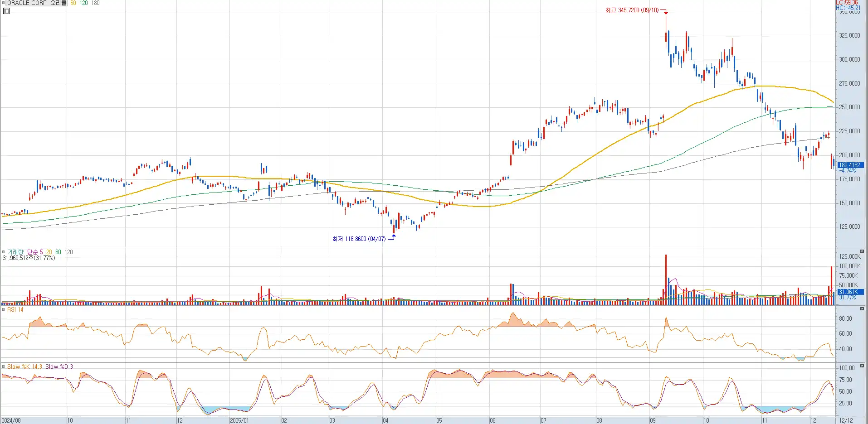Select the ORACLE CORP 오라클 chart title
This screenshot has height=424, width=868.
pos(37,3)
